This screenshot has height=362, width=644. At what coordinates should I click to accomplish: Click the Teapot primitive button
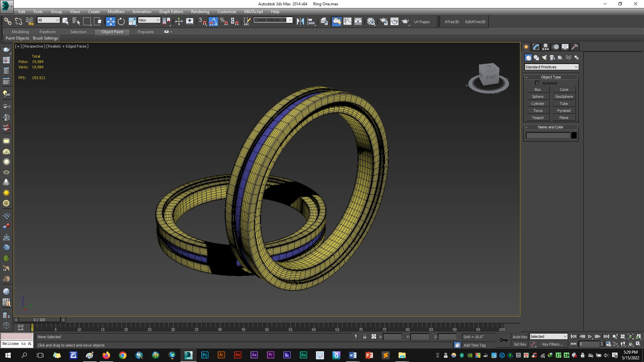tap(538, 118)
